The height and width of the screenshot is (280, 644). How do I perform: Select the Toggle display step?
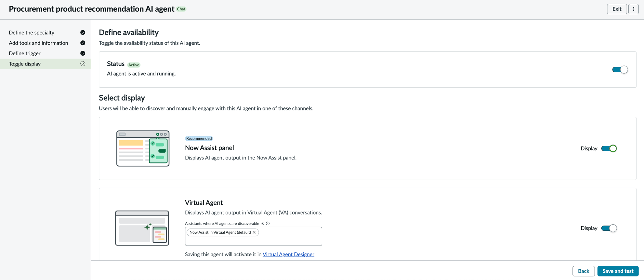[46, 64]
